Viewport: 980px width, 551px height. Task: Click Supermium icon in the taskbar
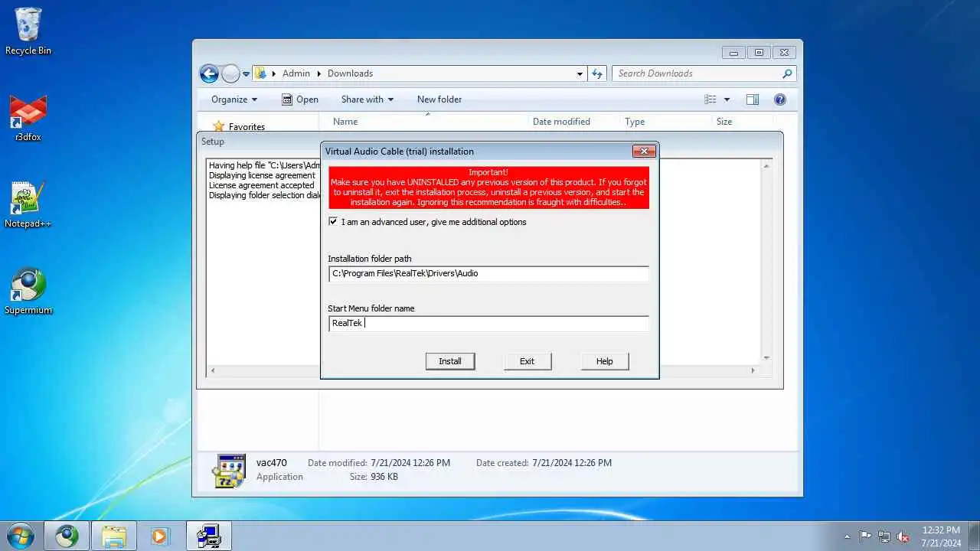[67, 536]
